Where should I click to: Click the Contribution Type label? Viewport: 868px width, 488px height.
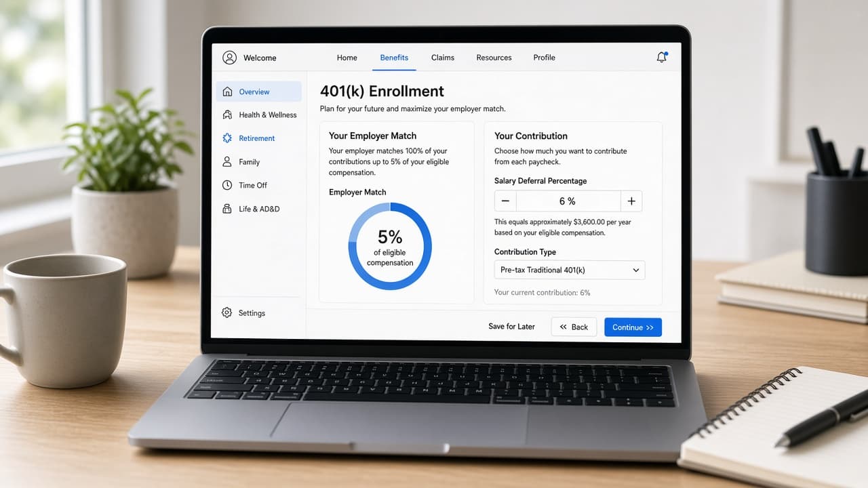click(x=525, y=252)
